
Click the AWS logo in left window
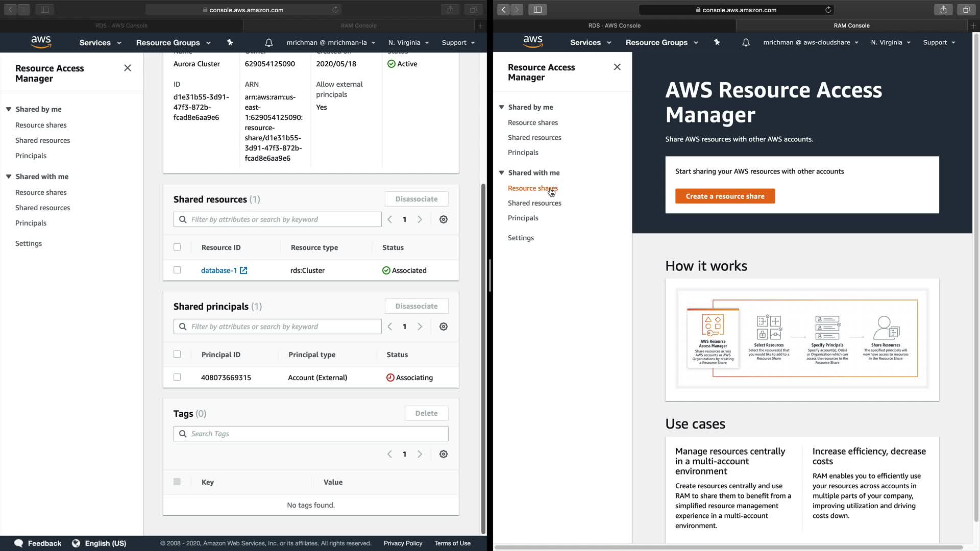pos(41,42)
